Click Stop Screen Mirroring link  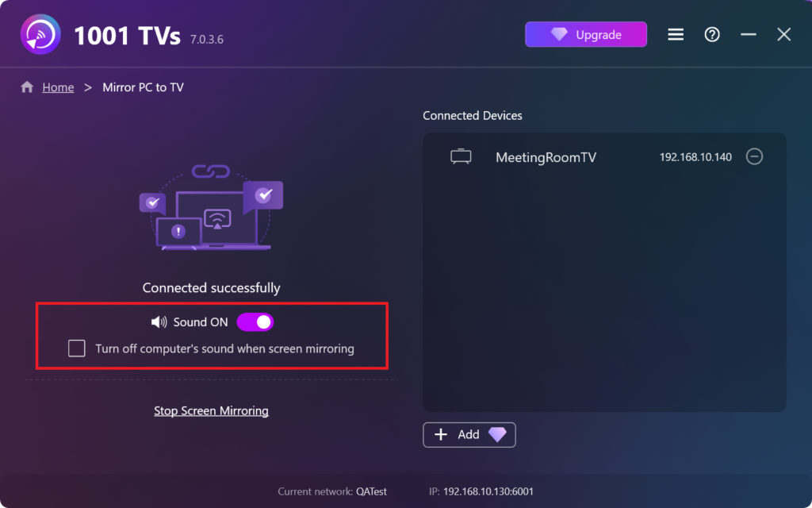click(x=211, y=410)
